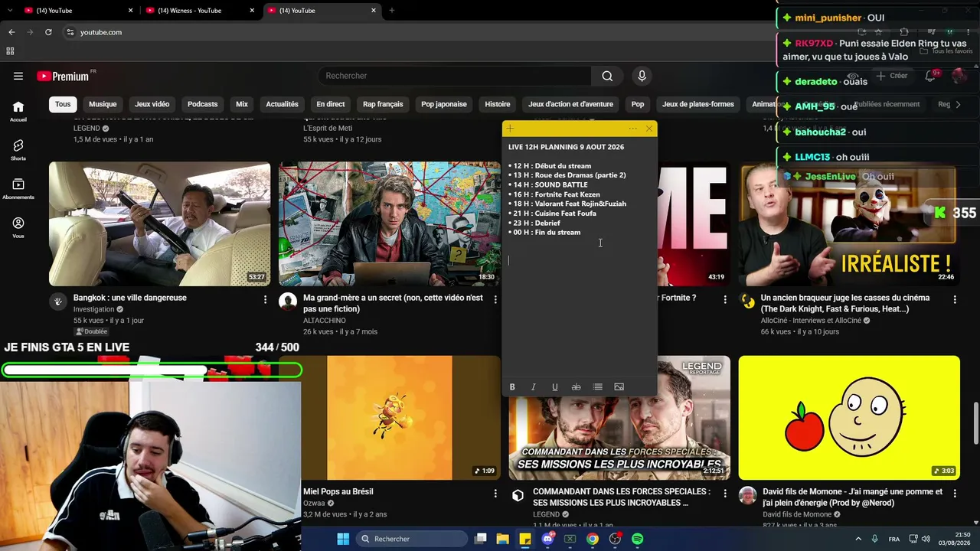This screenshot has height=551, width=980.
Task: Open Shorts from the sidebar
Action: 18,150
